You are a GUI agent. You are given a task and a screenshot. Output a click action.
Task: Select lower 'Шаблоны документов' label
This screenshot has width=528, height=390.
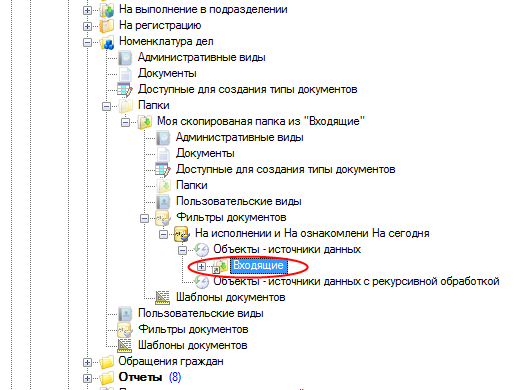[x=193, y=346]
